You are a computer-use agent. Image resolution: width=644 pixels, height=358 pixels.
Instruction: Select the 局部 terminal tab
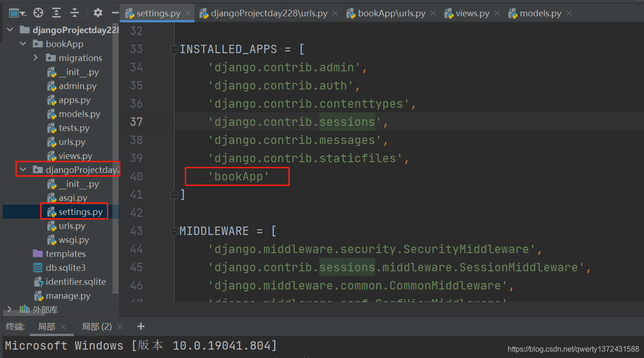(47, 327)
